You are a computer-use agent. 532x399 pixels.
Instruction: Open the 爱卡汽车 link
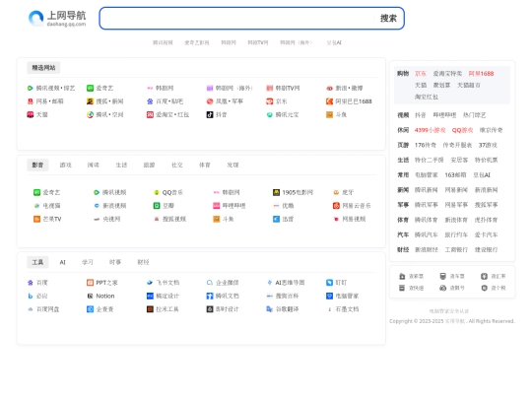point(487,234)
